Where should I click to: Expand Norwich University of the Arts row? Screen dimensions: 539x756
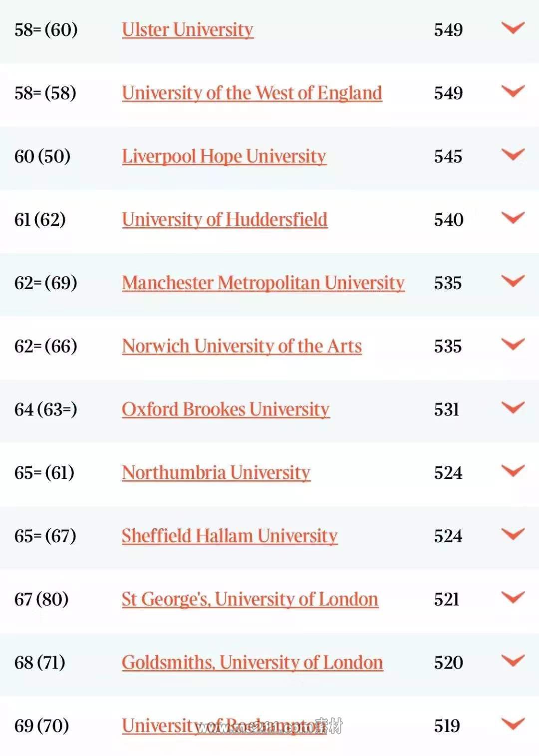point(513,345)
